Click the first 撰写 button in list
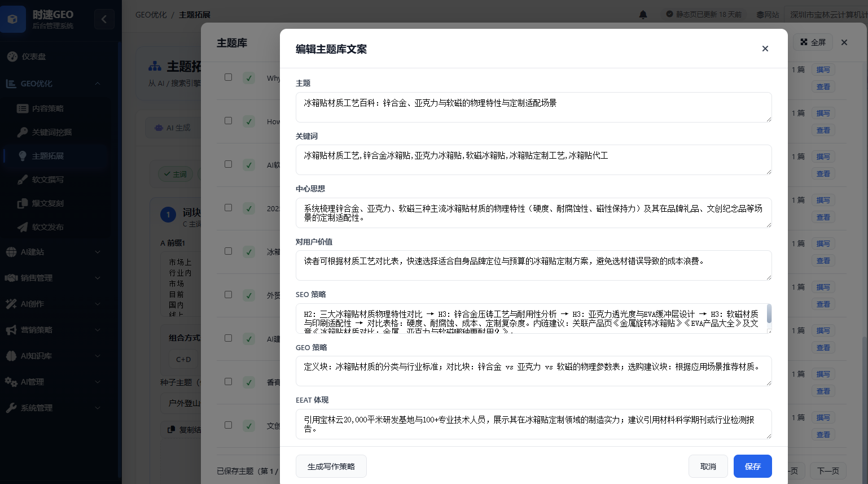 click(823, 70)
